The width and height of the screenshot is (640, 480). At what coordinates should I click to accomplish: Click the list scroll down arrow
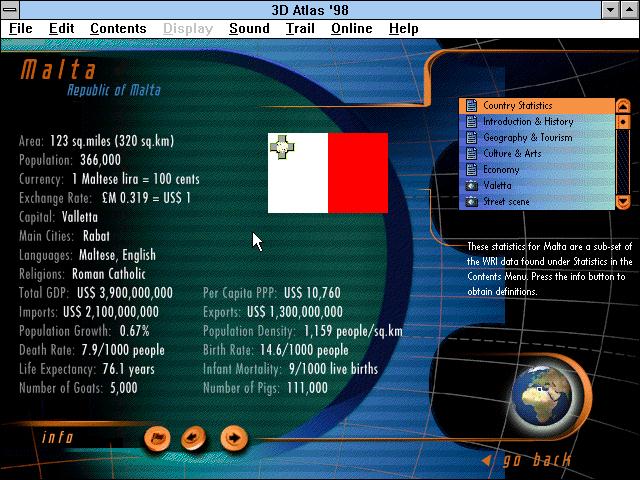point(623,202)
